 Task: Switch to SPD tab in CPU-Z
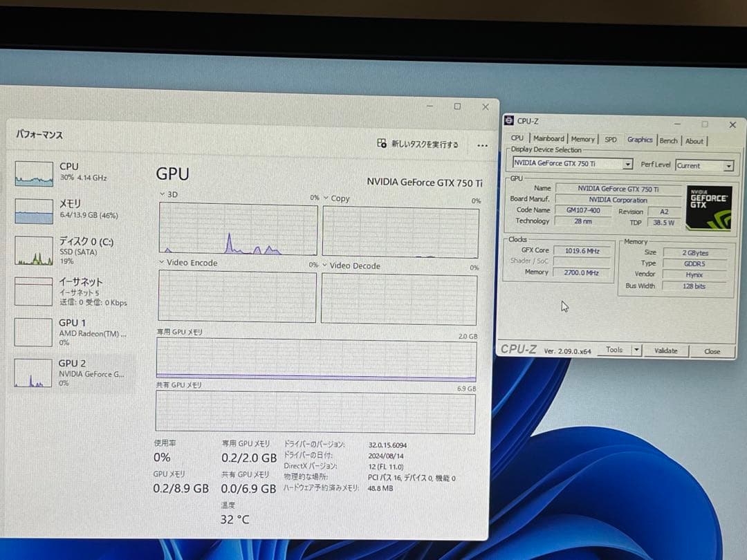tap(610, 140)
